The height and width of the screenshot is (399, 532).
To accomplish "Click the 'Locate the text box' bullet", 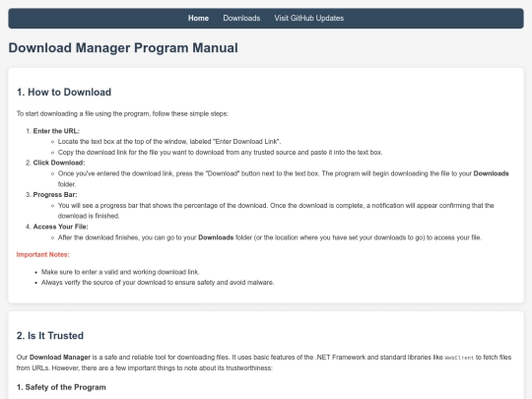I will pyautogui.click(x=169, y=142).
